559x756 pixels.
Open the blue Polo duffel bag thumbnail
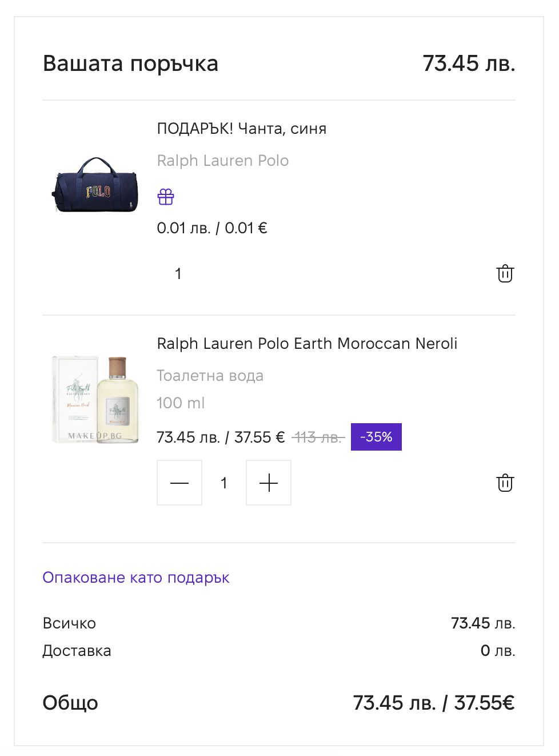click(x=95, y=184)
